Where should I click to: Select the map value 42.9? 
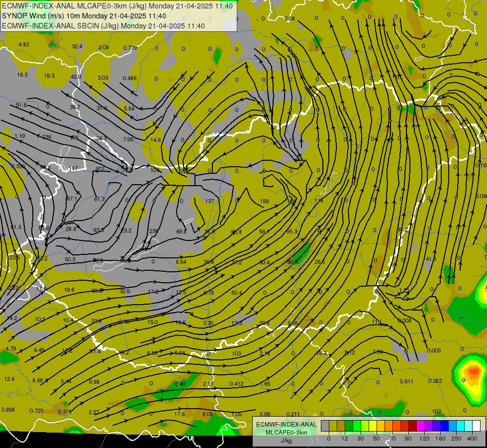pos(76,77)
